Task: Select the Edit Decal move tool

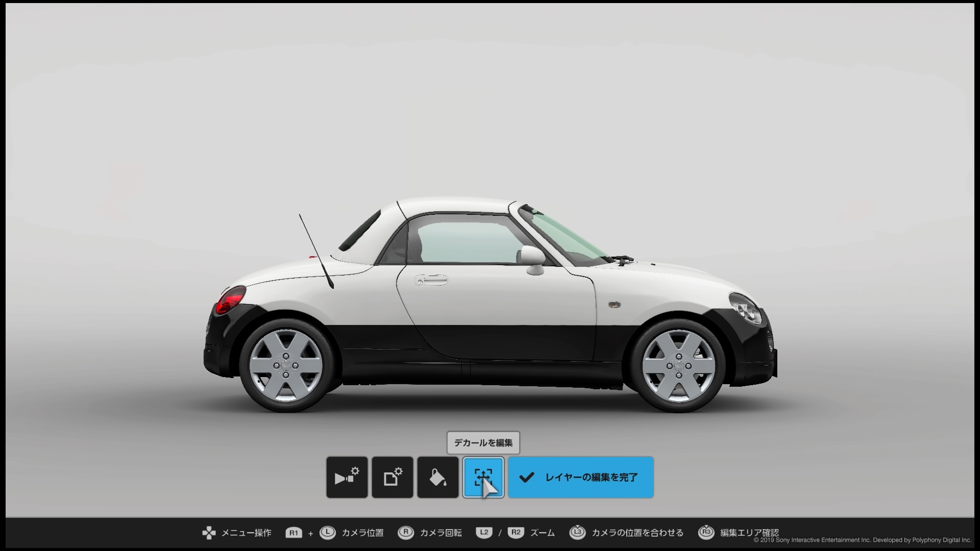Action: coord(483,477)
